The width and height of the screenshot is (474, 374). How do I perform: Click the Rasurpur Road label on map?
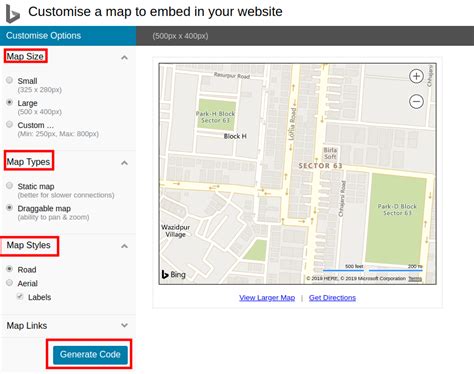[x=232, y=75]
